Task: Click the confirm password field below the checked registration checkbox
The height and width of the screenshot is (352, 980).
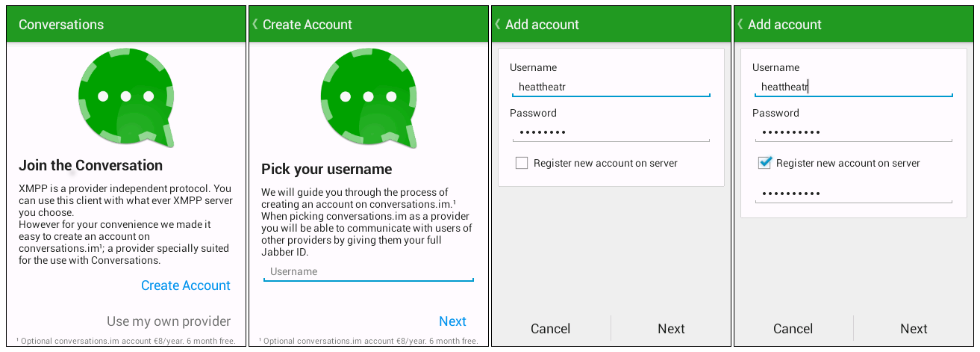Action: pyautogui.click(x=853, y=194)
